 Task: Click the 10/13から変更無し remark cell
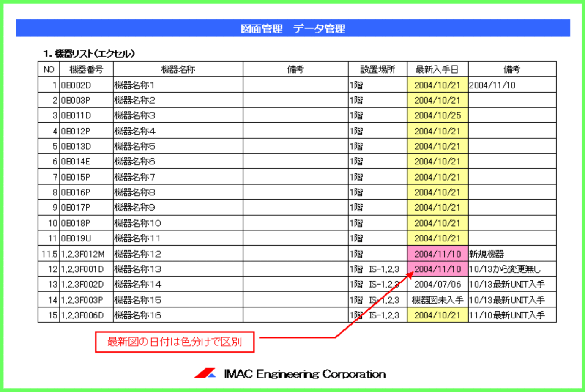pos(512,269)
